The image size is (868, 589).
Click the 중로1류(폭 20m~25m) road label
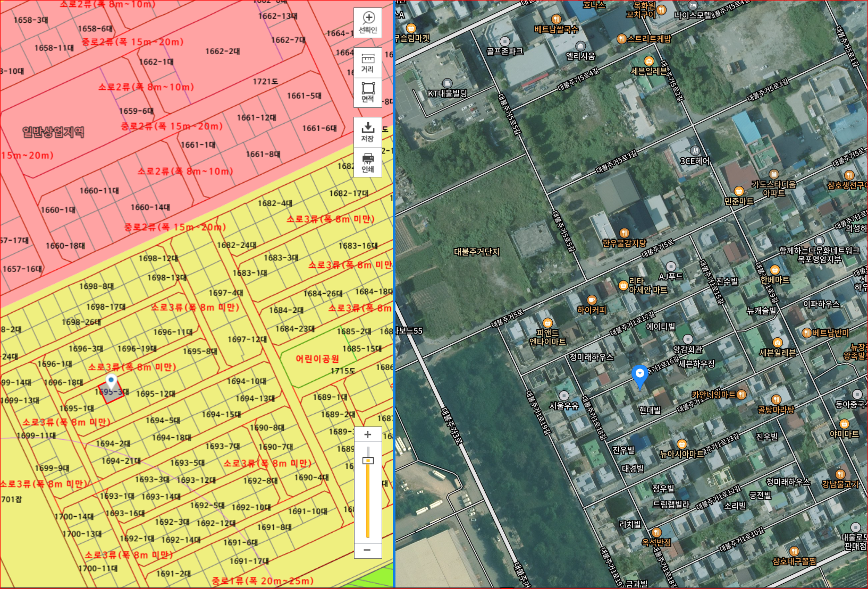click(263, 581)
